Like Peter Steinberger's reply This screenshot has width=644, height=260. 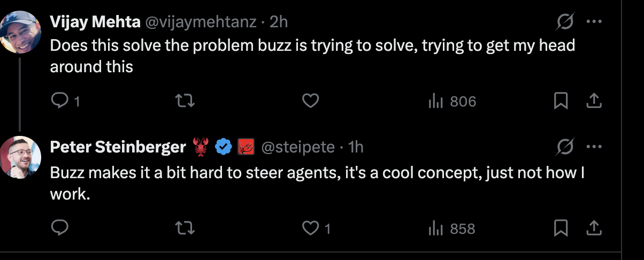317,228
